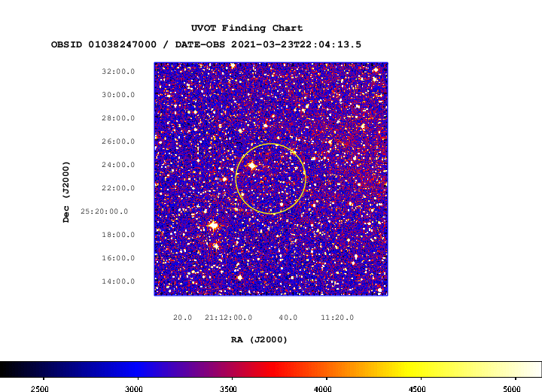Click the colorbar tick label '2500'

[40, 389]
